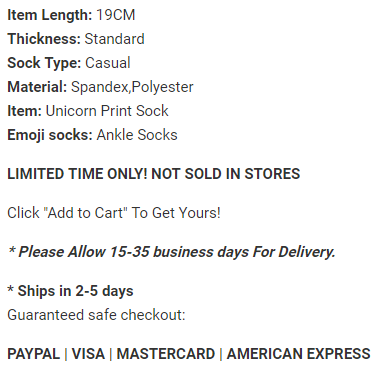
Task: Click the Casual sock type value
Action: click(108, 63)
